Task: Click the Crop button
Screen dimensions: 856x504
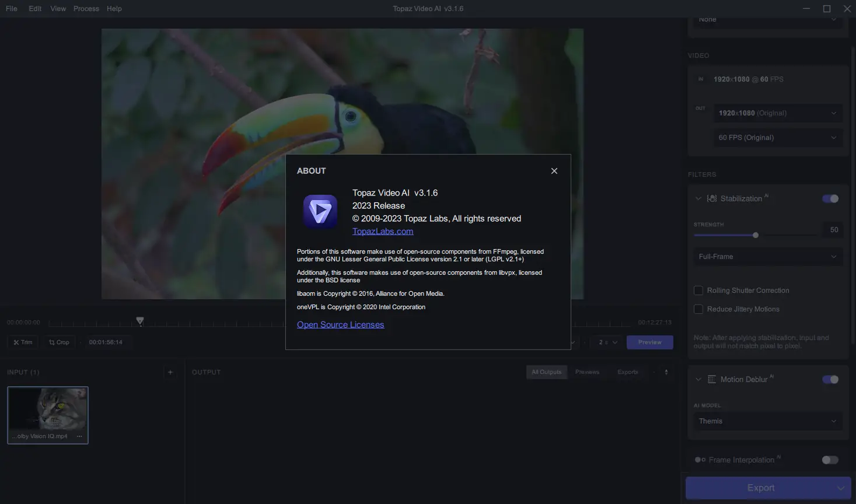Action: click(x=59, y=342)
